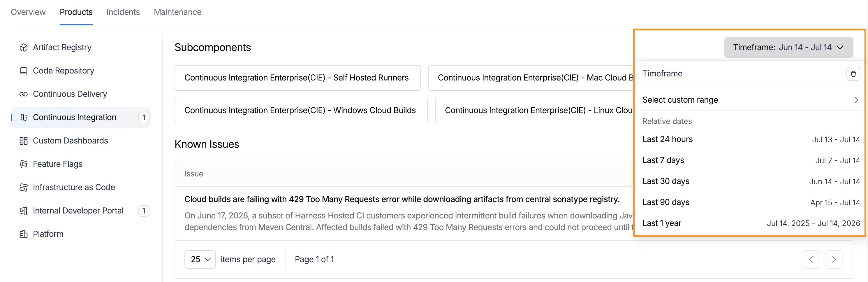This screenshot has height=282, width=868.
Task: Open the Self Hosted Runners subcomponent
Action: click(x=297, y=78)
